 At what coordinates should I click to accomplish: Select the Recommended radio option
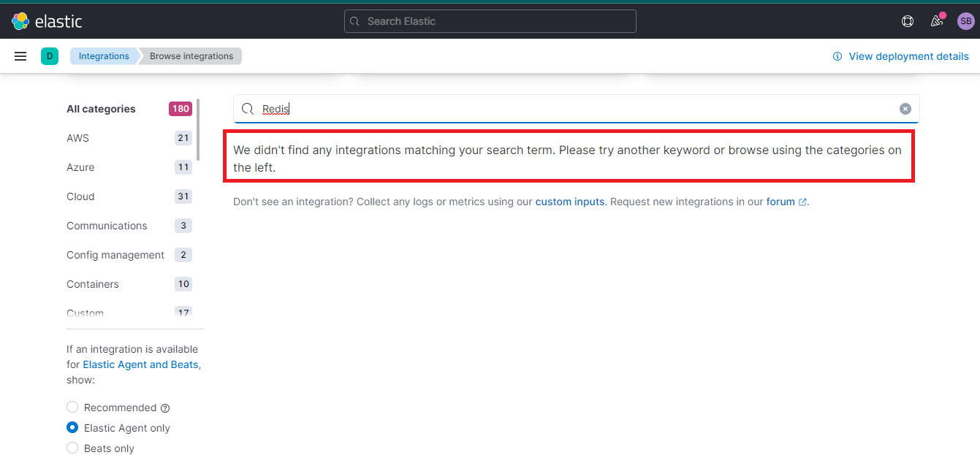click(x=72, y=408)
